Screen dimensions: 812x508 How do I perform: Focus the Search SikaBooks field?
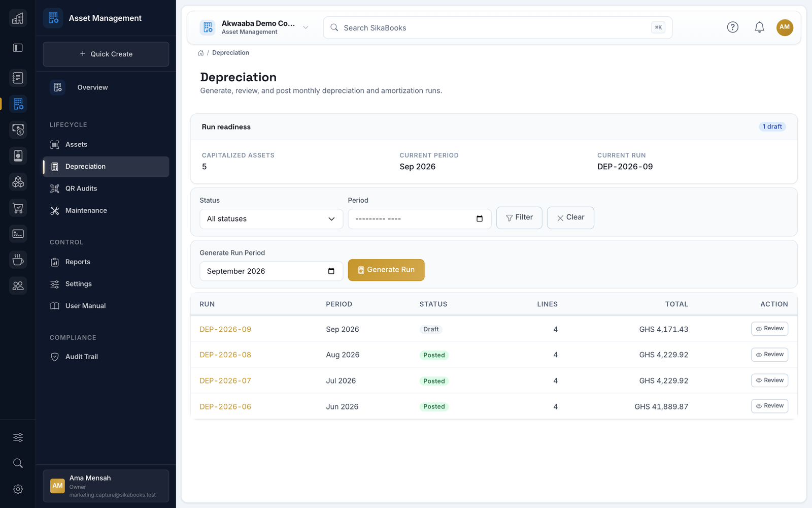tap(498, 28)
